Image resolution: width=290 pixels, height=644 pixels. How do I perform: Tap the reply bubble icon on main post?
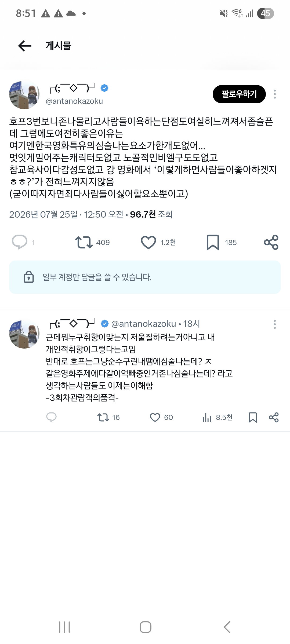(x=20, y=242)
